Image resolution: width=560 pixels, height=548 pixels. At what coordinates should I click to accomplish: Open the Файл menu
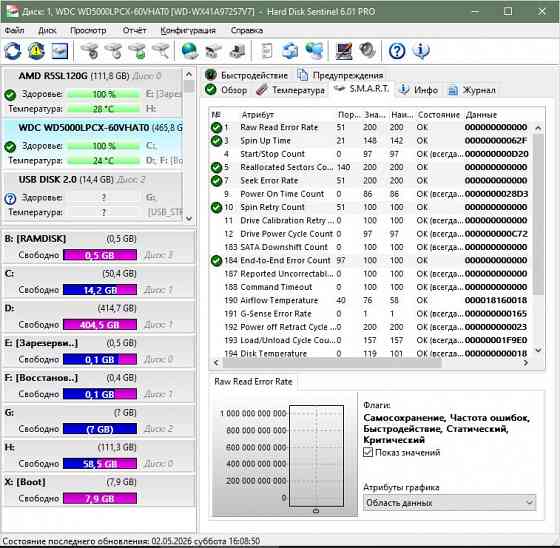[14, 30]
